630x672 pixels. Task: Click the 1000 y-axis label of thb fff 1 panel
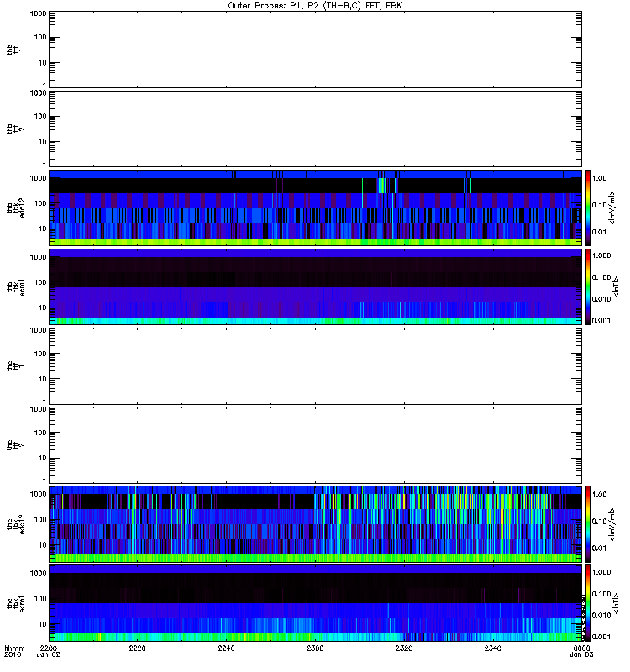(38, 13)
